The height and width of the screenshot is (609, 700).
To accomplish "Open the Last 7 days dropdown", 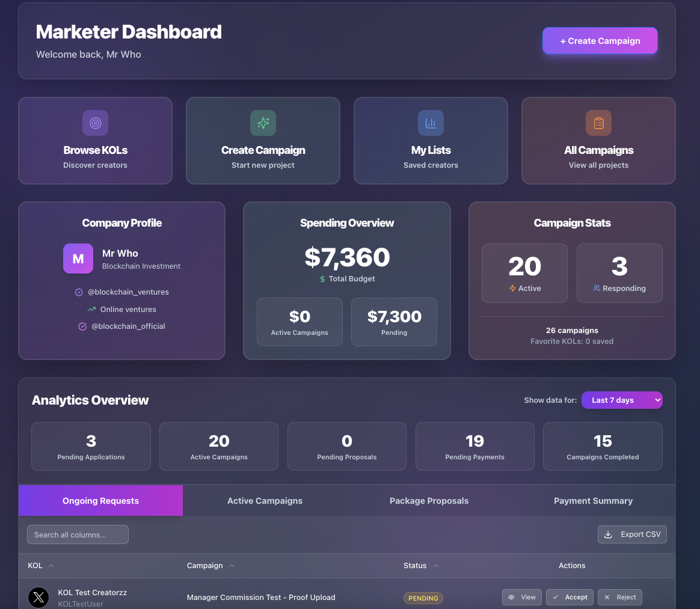I will pos(622,400).
